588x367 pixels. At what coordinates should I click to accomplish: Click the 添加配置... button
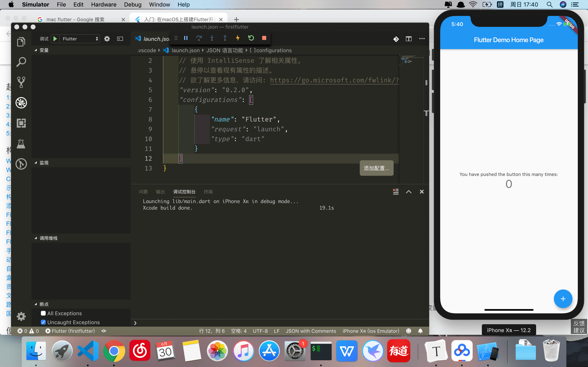point(376,168)
